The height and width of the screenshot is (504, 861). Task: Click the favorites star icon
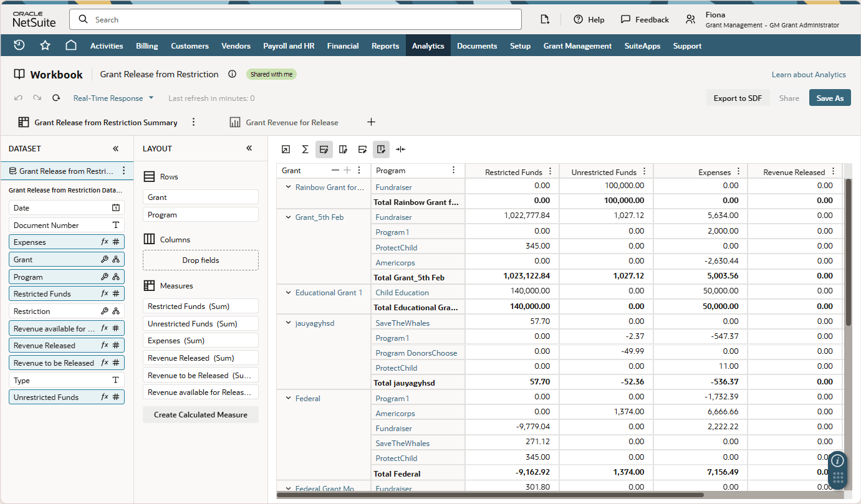(x=44, y=45)
